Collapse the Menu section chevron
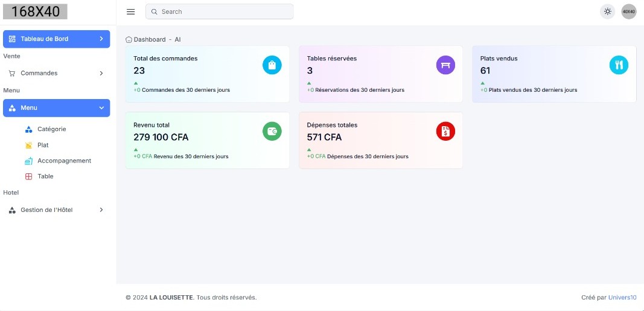 (x=101, y=107)
